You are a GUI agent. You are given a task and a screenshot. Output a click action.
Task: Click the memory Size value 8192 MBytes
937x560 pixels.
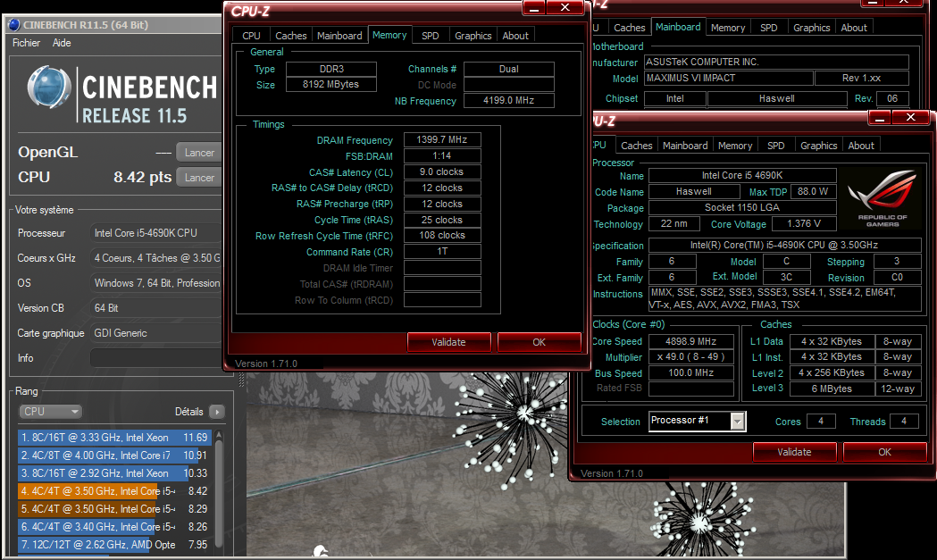331,84
